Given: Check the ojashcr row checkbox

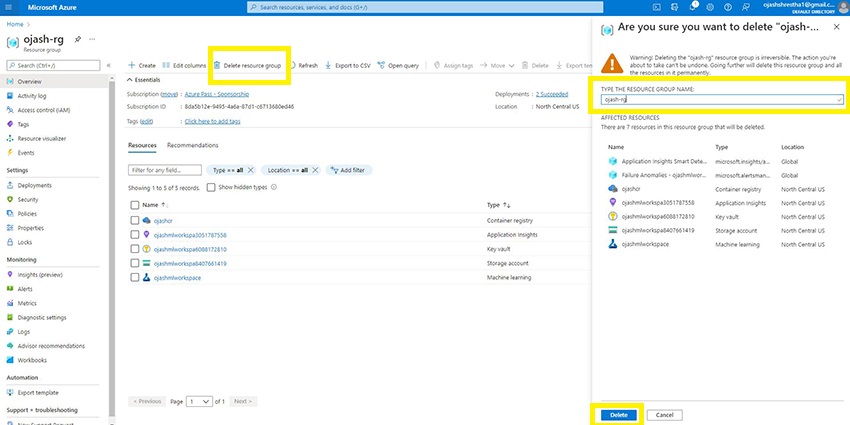Looking at the screenshot, I should click(x=135, y=221).
